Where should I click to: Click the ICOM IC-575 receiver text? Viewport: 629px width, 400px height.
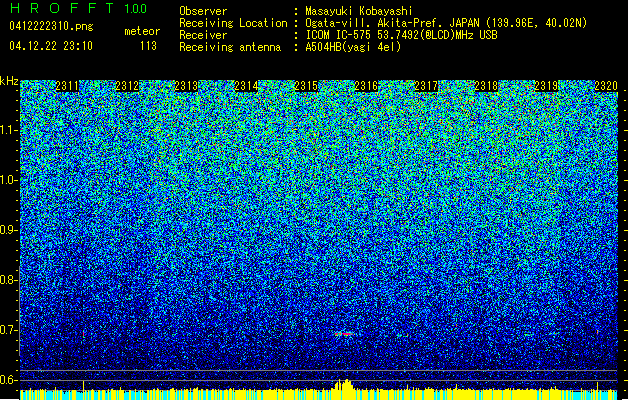tap(401, 35)
